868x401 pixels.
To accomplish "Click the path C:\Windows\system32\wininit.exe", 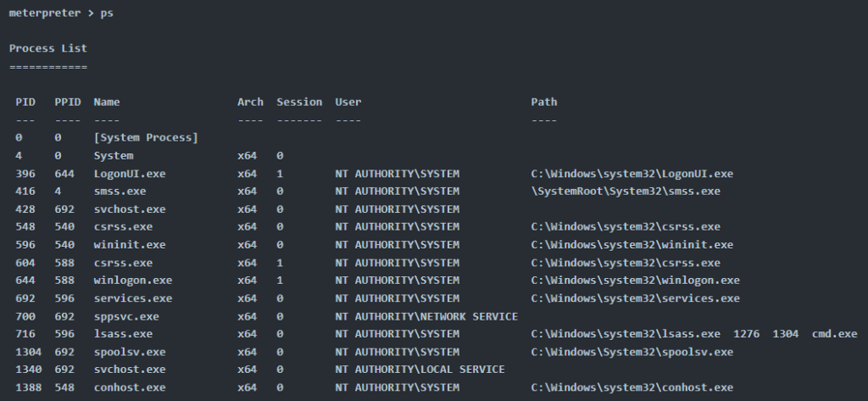I will (632, 244).
